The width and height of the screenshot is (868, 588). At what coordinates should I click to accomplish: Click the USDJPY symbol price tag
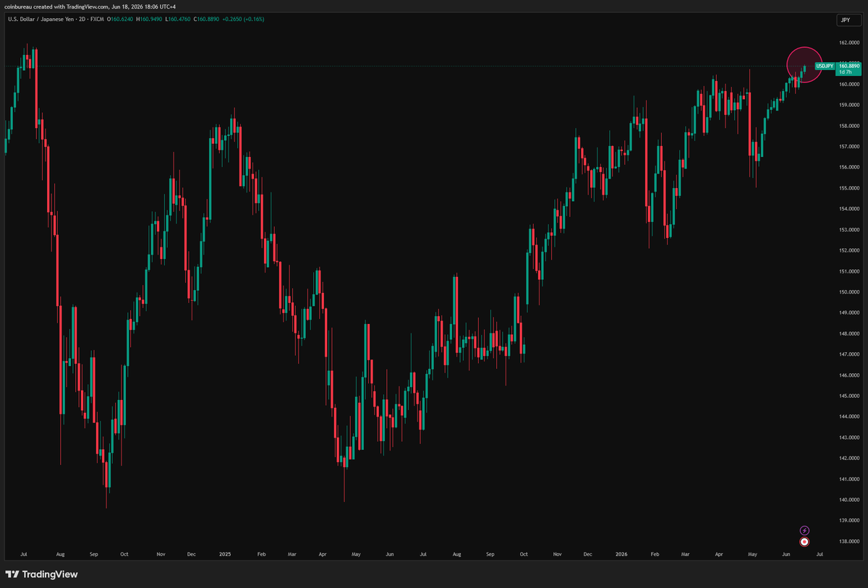coord(825,66)
